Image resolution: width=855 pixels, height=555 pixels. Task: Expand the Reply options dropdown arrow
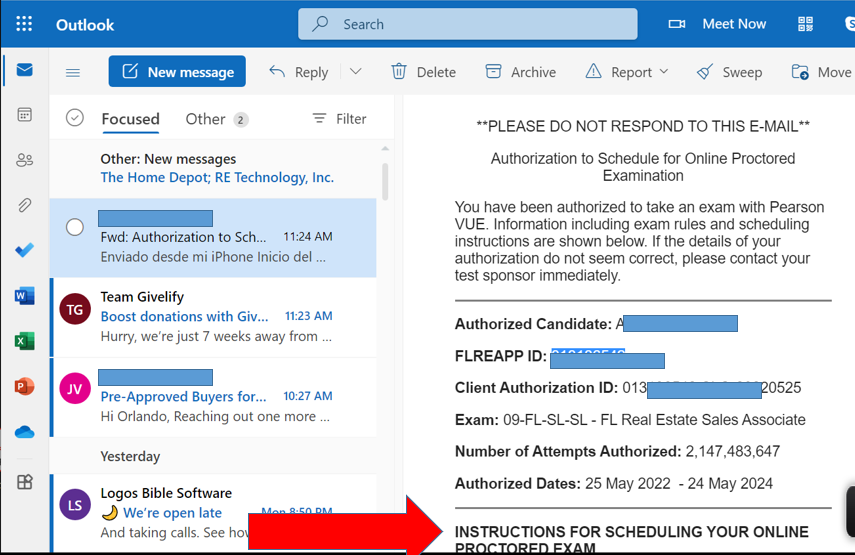click(x=356, y=71)
